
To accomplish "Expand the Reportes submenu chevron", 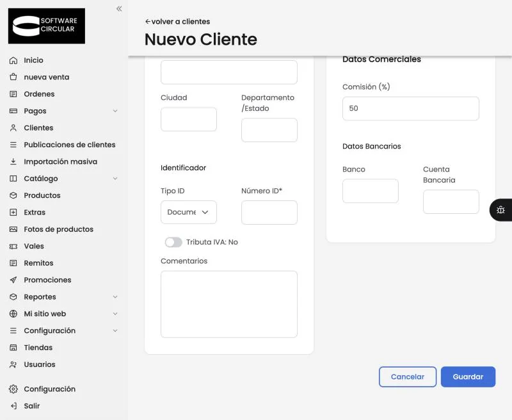I will 115,297.
